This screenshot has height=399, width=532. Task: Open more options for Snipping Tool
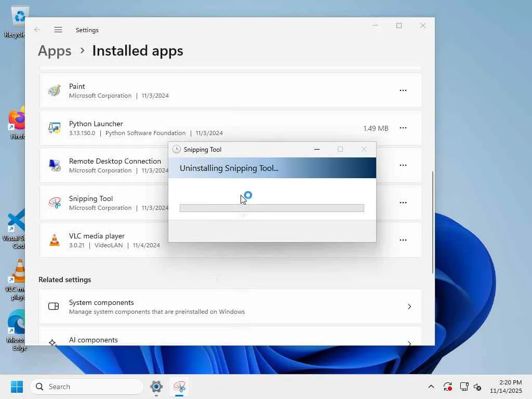click(x=403, y=203)
